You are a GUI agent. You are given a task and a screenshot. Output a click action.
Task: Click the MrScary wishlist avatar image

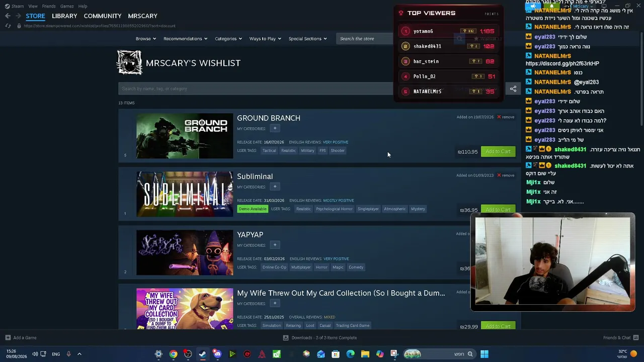129,63
